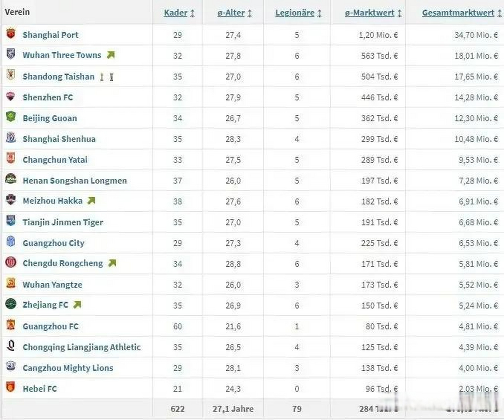The width and height of the screenshot is (504, 420).
Task: Click the ø-Marktwert sort arrows icon
Action: point(400,13)
